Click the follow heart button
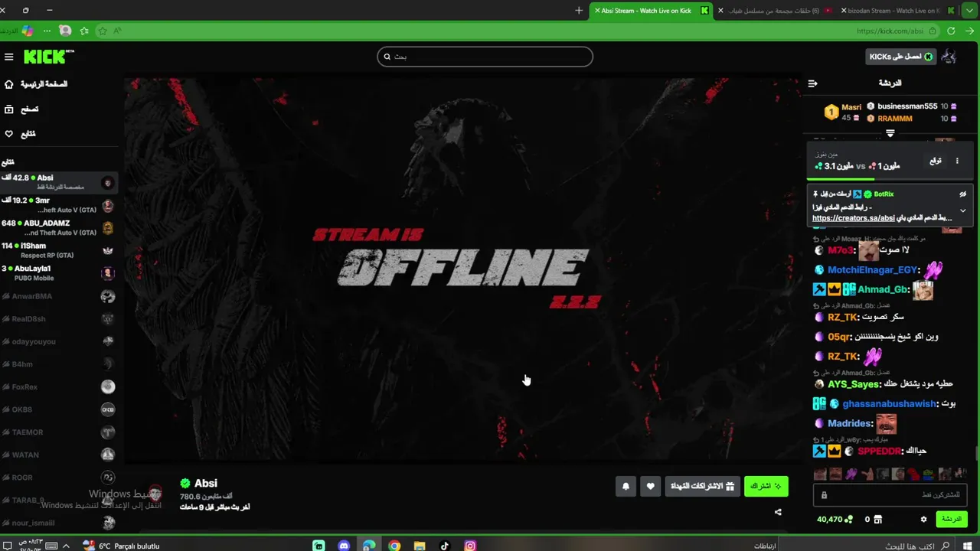The width and height of the screenshot is (980, 551). [650, 486]
